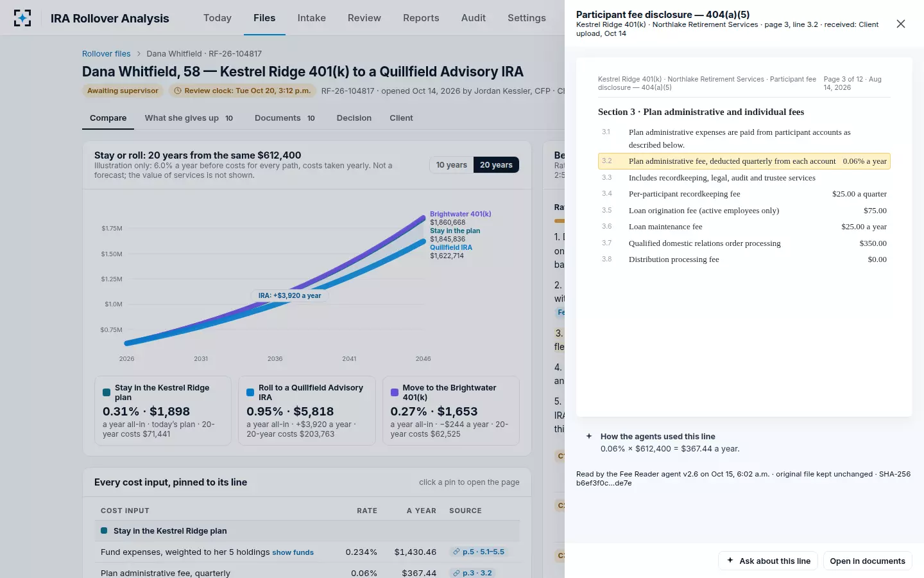Click line 3.5 Loan origination fee row
This screenshot has width=924, height=578.
click(x=744, y=211)
